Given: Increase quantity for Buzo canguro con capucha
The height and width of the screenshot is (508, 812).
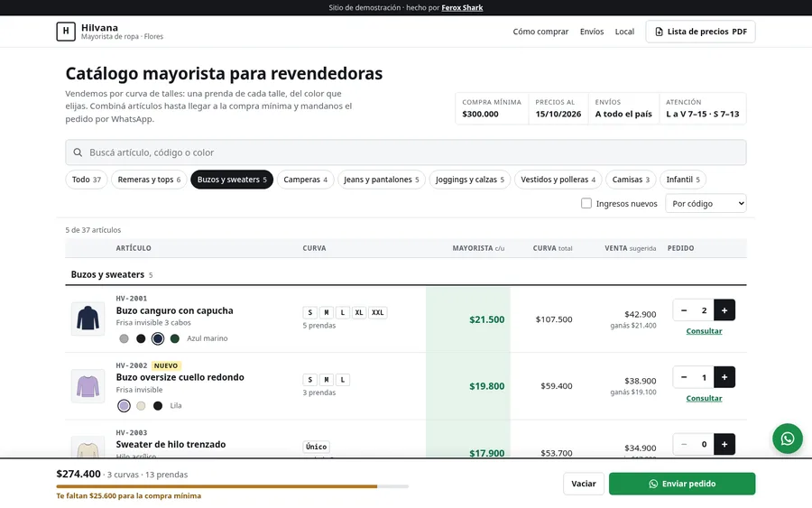Looking at the screenshot, I should [724, 310].
